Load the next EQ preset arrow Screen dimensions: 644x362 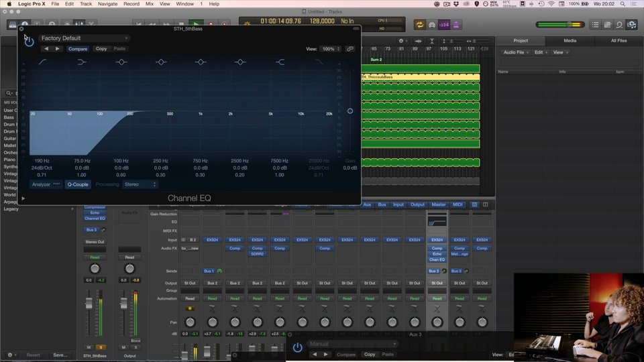(x=58, y=49)
